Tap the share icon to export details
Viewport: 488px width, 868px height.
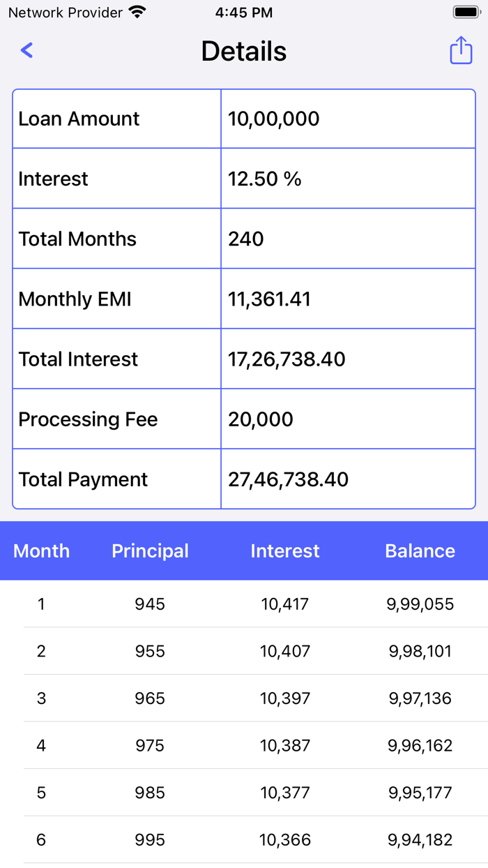coord(461,50)
